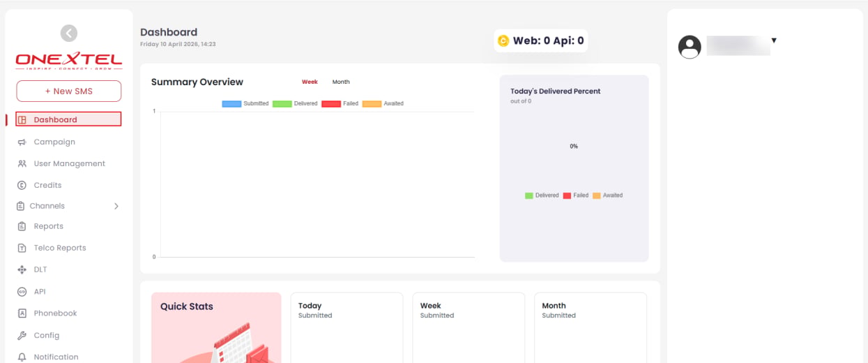Image resolution: width=868 pixels, height=363 pixels.
Task: Toggle Failed series in summary legend
Action: tap(340, 103)
